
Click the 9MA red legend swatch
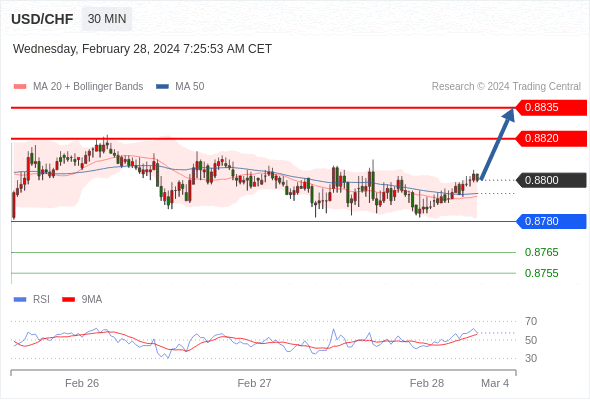[x=68, y=300]
